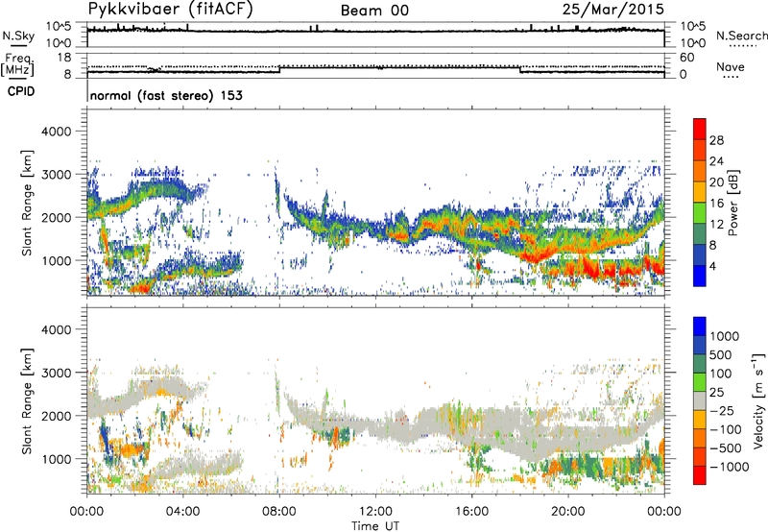768x532 pixels.
Task: Click the "20:00" time tick label
Action: pos(567,512)
